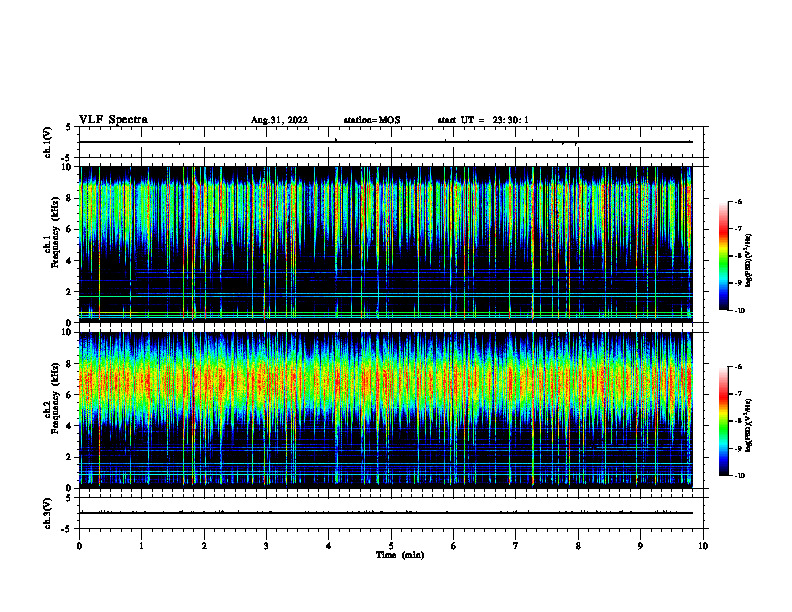Click the time-axis tick label "1"
This screenshot has height=612, width=792.
pyautogui.click(x=141, y=546)
